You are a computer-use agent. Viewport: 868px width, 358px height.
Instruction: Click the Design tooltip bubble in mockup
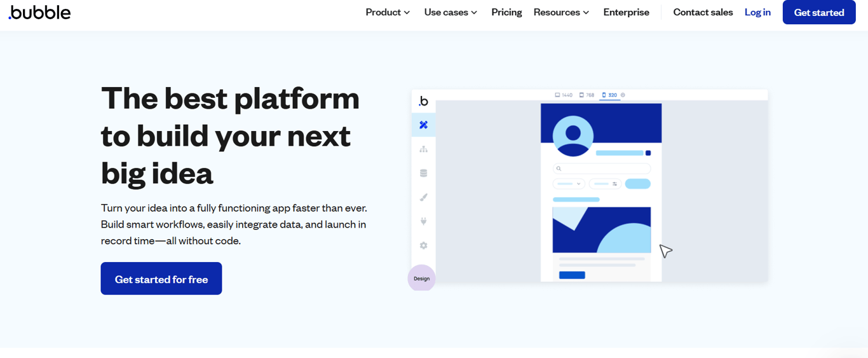[421, 278]
